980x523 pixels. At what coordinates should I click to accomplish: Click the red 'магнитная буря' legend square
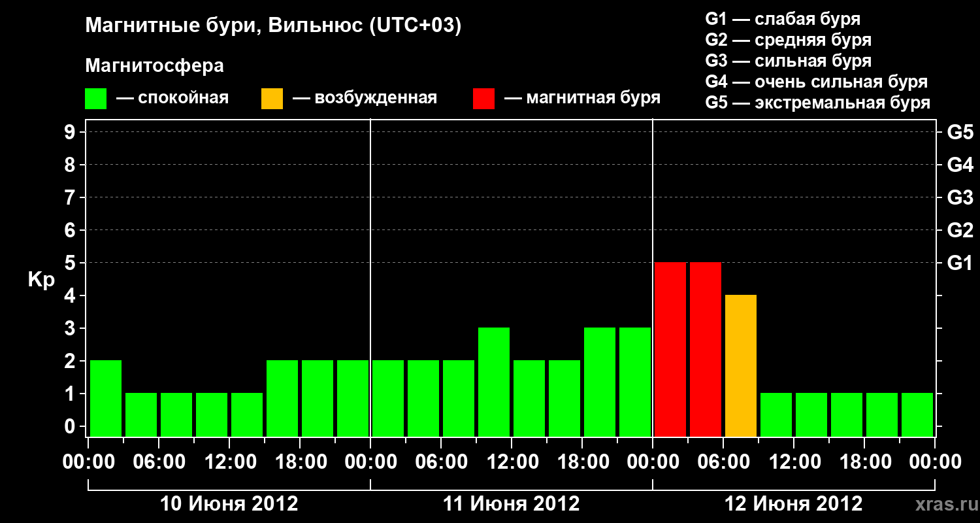484,99
